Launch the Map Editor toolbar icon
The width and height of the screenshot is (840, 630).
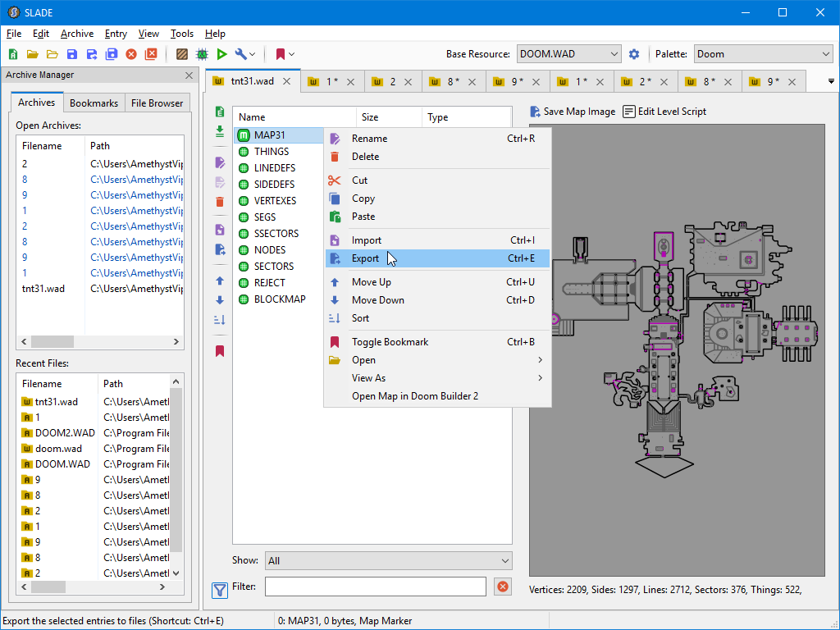pos(202,54)
